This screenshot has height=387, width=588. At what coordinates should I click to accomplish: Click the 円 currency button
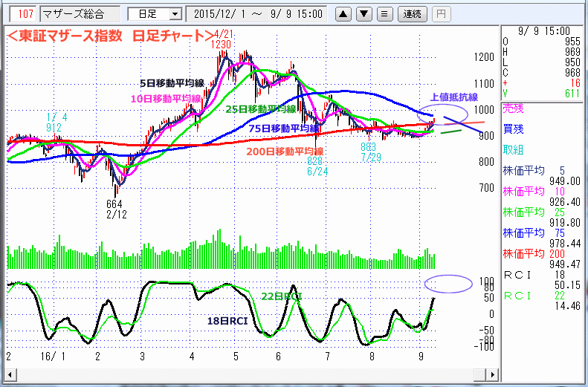click(441, 13)
